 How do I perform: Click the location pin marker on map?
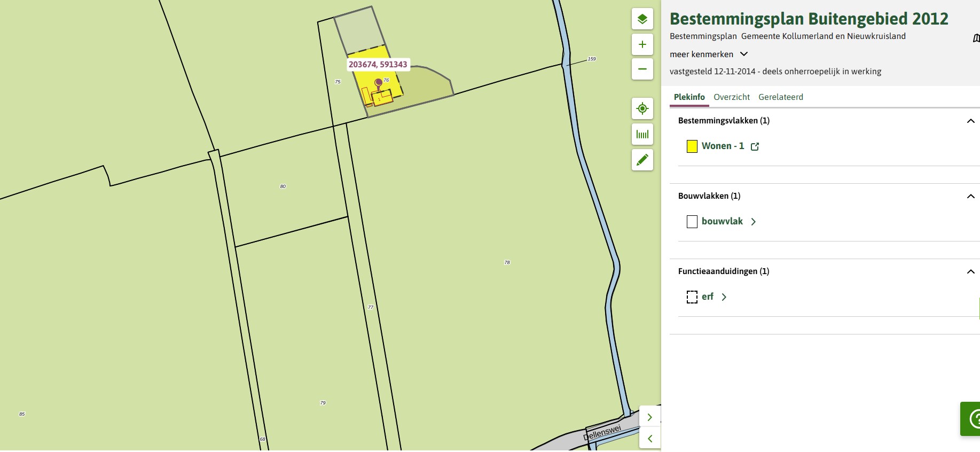coord(379,83)
